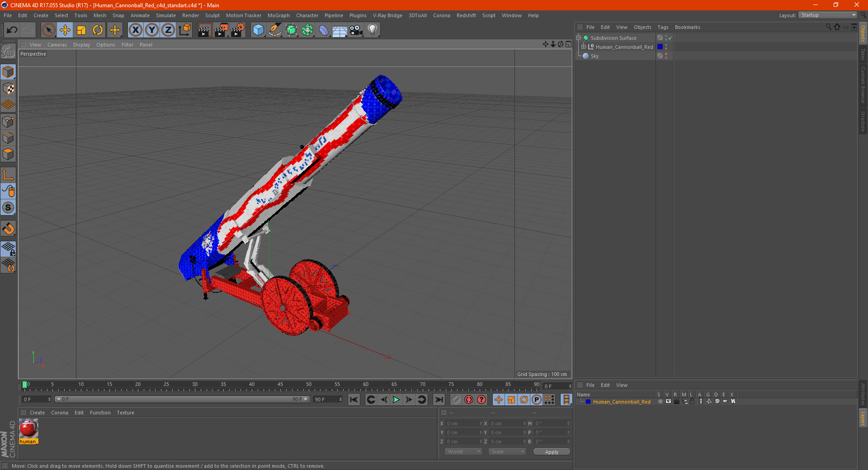Click viewport maximize toggle icon

click(x=569, y=44)
